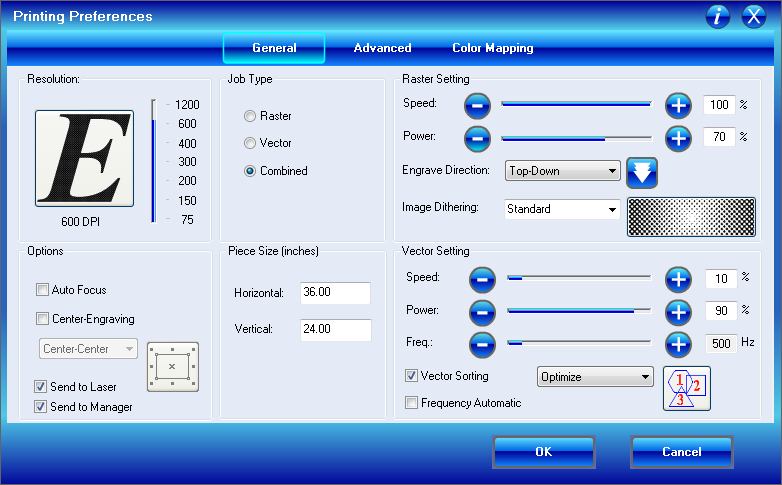Switch to the General tab
This screenshot has height=485, width=782.
click(274, 48)
